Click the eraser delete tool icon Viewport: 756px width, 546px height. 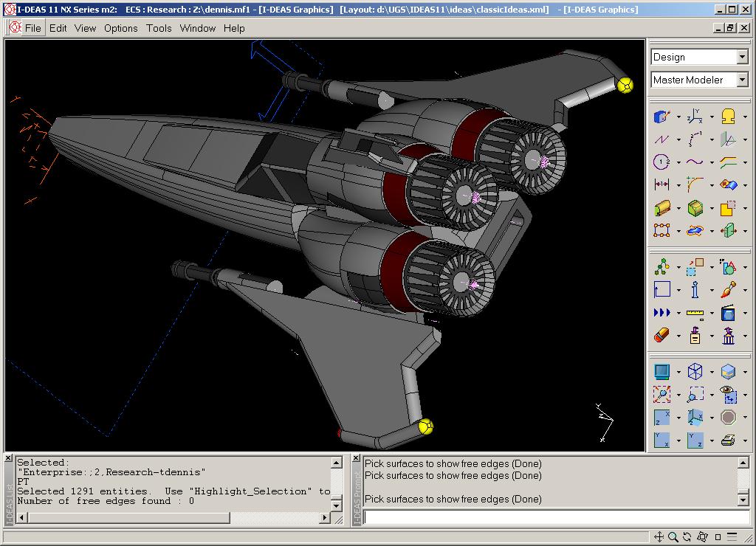(x=661, y=336)
